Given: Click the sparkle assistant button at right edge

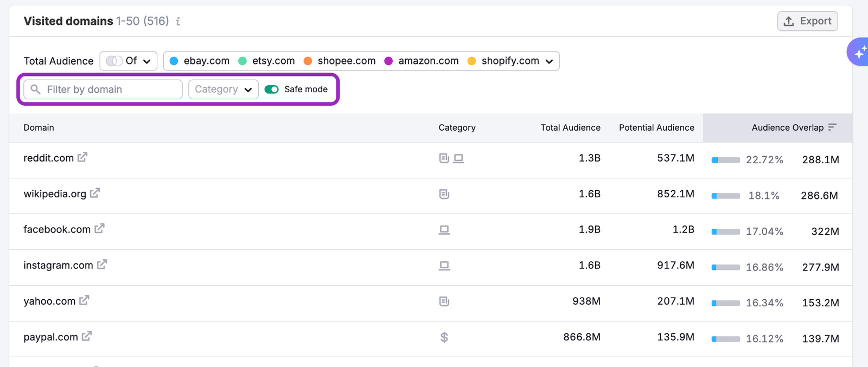Looking at the screenshot, I should coord(859,52).
